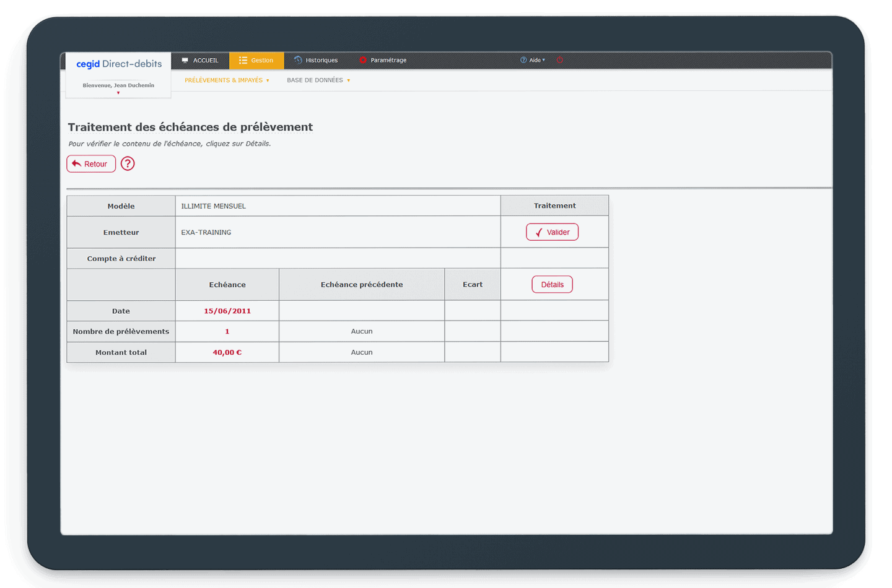Click the cegid Direct-debits logo
892x588 pixels.
[119, 64]
